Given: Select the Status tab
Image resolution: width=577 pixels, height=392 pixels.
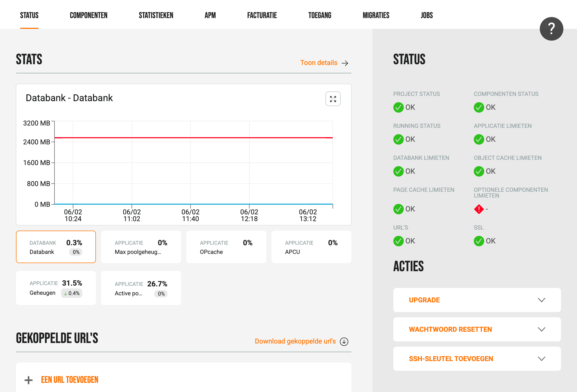Looking at the screenshot, I should point(29,15).
